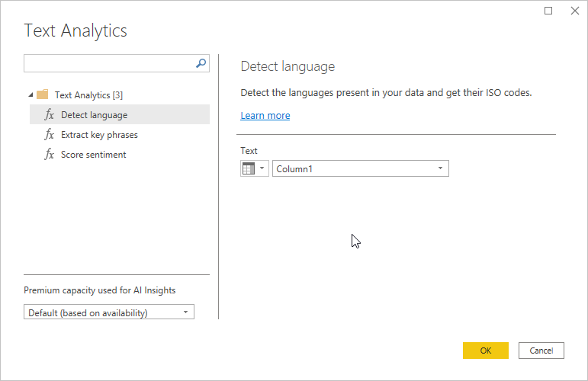Select the Detect language function
This screenshot has width=588, height=381.
(120, 114)
